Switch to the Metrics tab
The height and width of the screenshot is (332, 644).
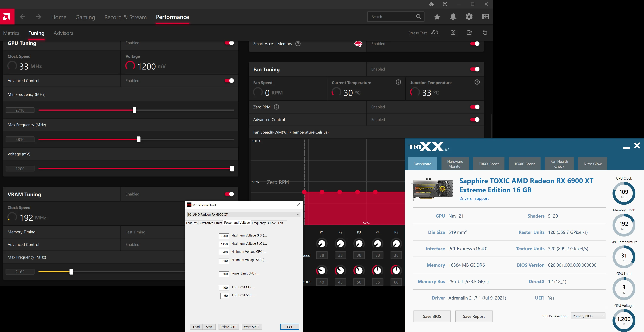[x=11, y=33]
